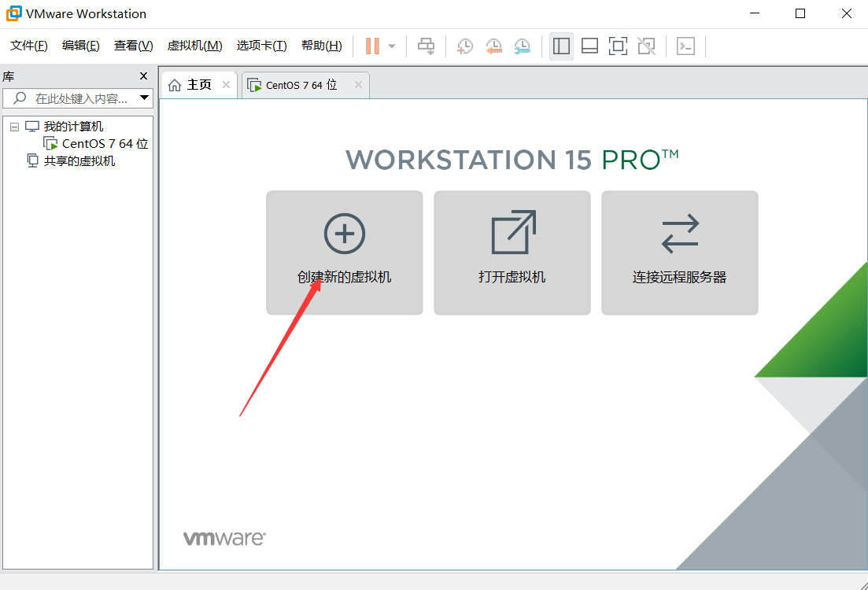
Task: Select 我的计算机 in the library tree
Action: pyautogui.click(x=73, y=126)
